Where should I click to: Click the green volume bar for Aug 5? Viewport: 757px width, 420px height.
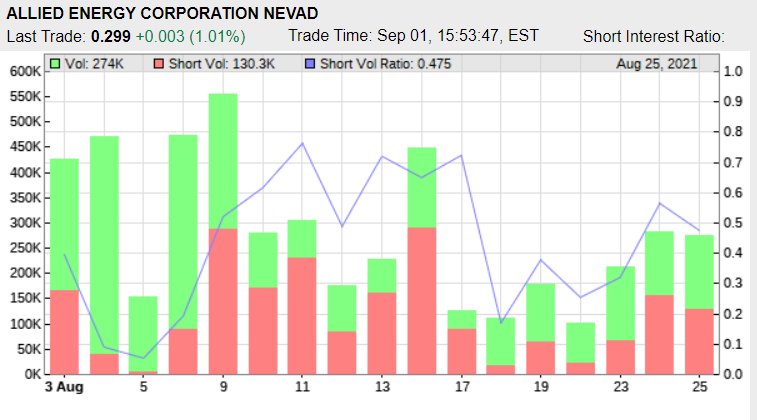(x=143, y=334)
